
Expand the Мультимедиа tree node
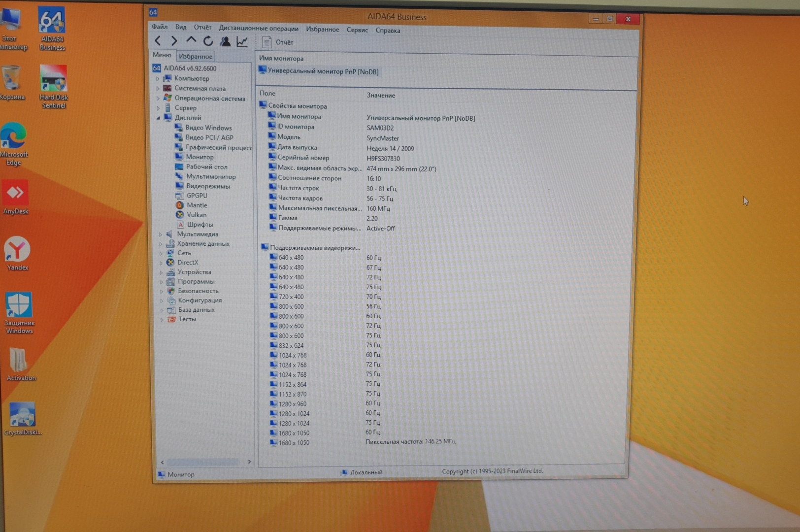[160, 234]
